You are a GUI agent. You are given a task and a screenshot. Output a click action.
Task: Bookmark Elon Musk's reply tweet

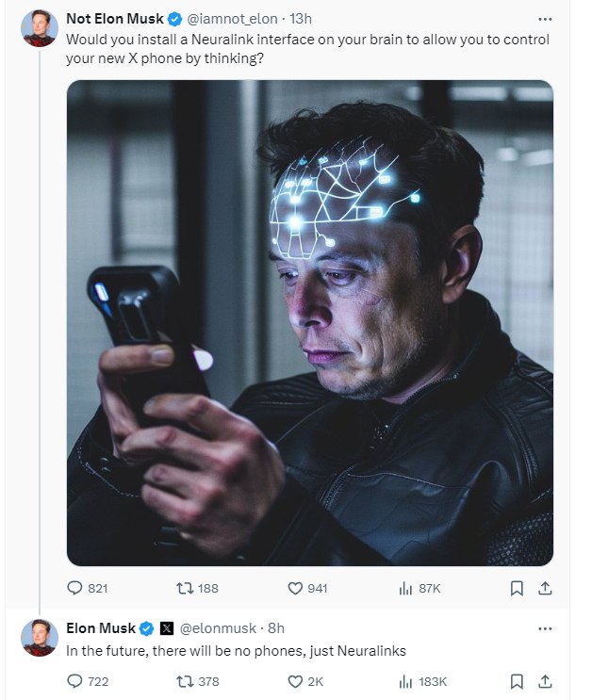[x=517, y=681]
